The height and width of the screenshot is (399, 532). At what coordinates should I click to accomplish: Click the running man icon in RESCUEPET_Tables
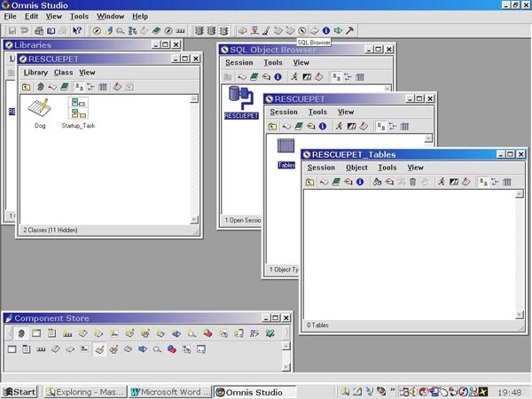point(442,182)
